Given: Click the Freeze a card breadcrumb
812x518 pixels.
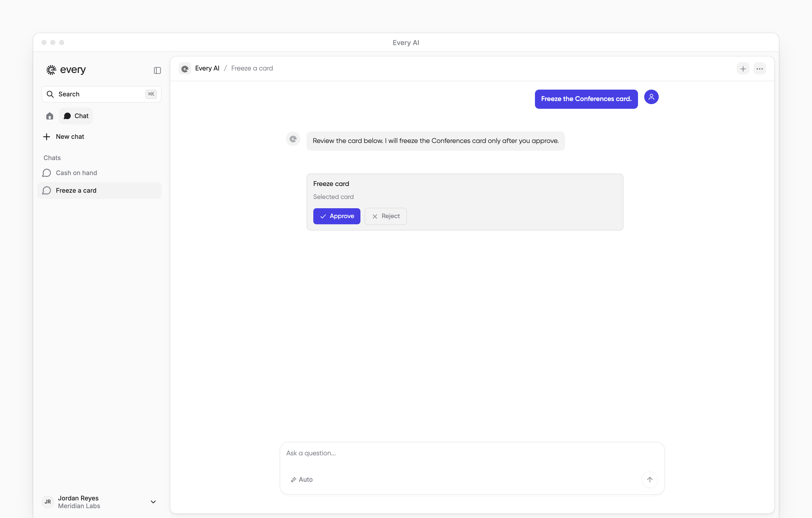Looking at the screenshot, I should (x=252, y=68).
